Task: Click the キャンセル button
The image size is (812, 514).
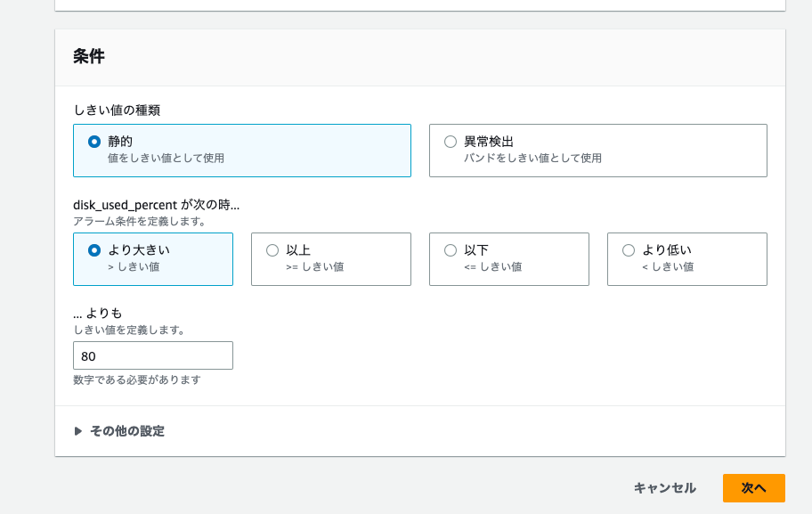Action: pos(665,488)
